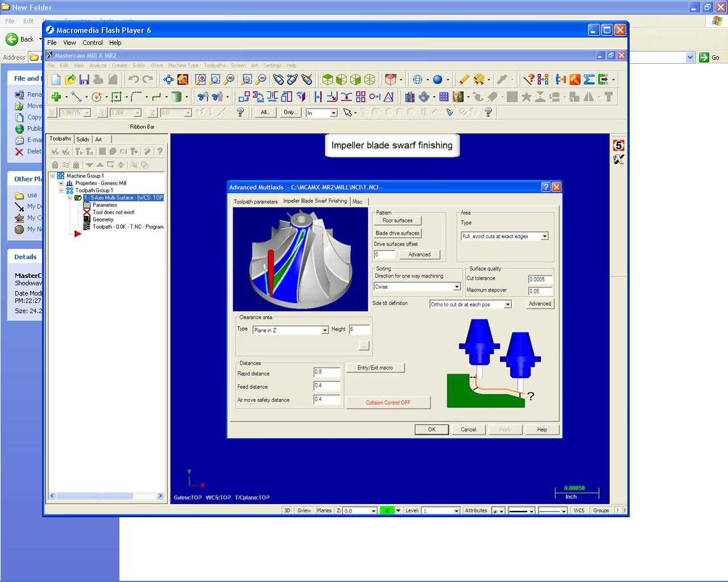728x582 pixels.
Task: Click the fillet curve tool icon
Action: (x=136, y=97)
